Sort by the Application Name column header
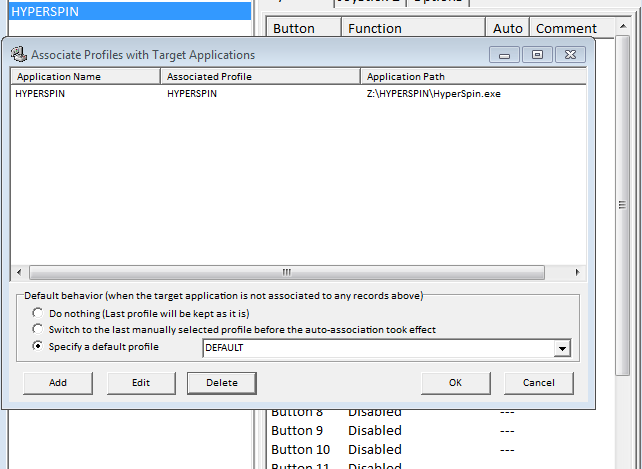The image size is (642, 469). (85, 77)
